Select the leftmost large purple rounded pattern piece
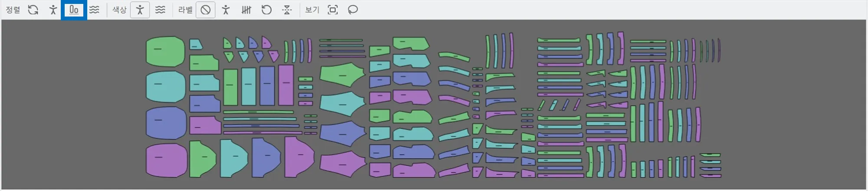The width and height of the screenshot is (868, 191). pyautogui.click(x=166, y=160)
